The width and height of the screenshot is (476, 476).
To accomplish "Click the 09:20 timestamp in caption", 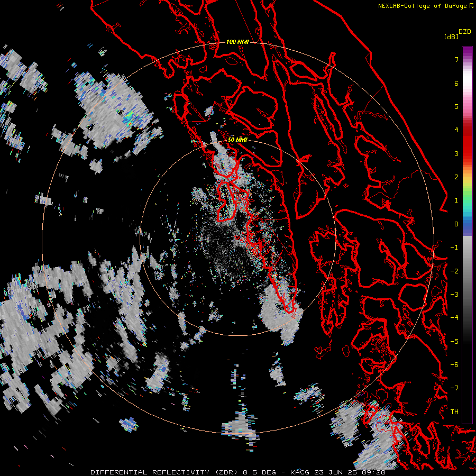I will [374, 472].
